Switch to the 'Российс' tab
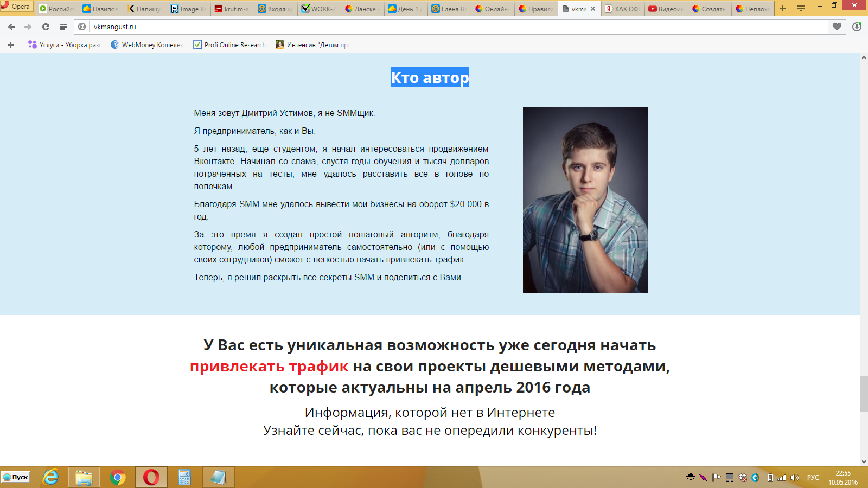The width and height of the screenshot is (868, 488). coord(57,9)
